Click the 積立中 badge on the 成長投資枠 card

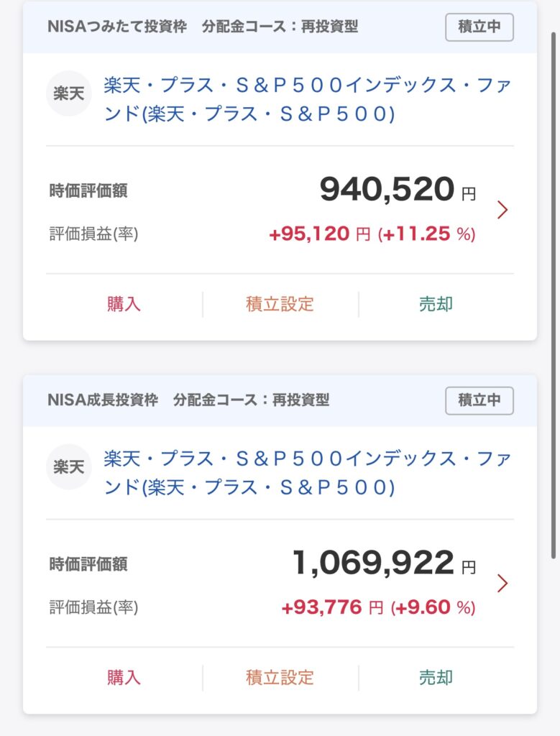coord(479,400)
